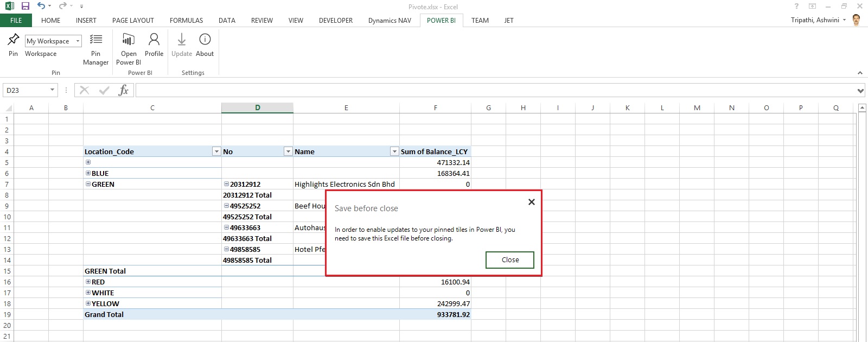Collapse the GREEN location group

click(88, 184)
